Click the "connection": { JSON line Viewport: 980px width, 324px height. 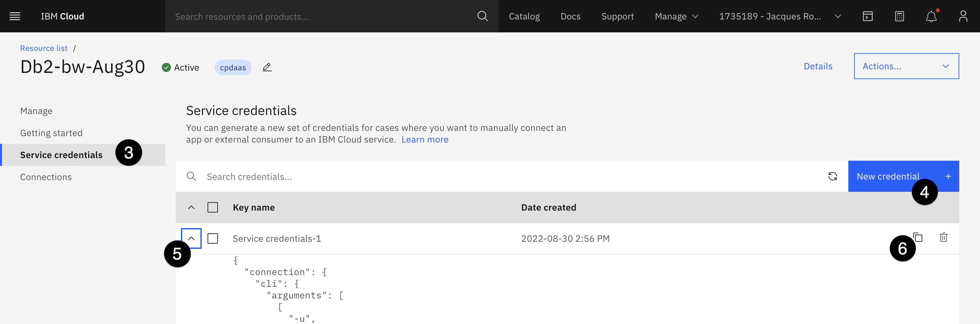tap(286, 272)
